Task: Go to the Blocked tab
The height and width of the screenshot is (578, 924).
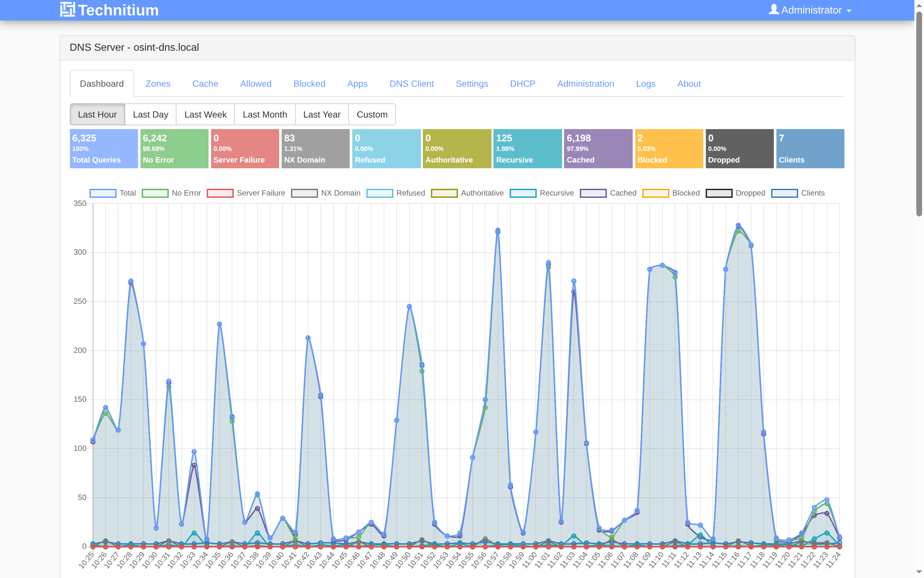Action: (x=309, y=84)
